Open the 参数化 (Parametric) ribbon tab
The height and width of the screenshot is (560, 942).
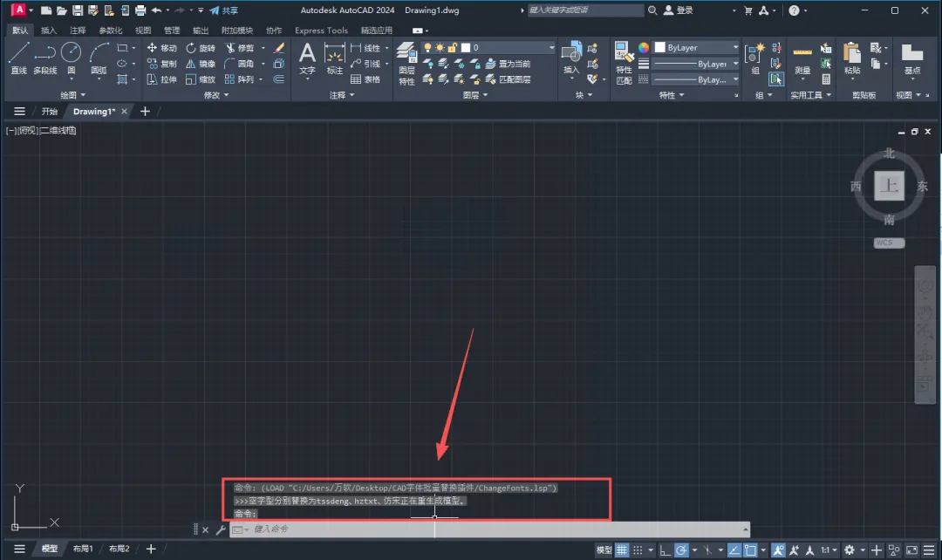(111, 30)
